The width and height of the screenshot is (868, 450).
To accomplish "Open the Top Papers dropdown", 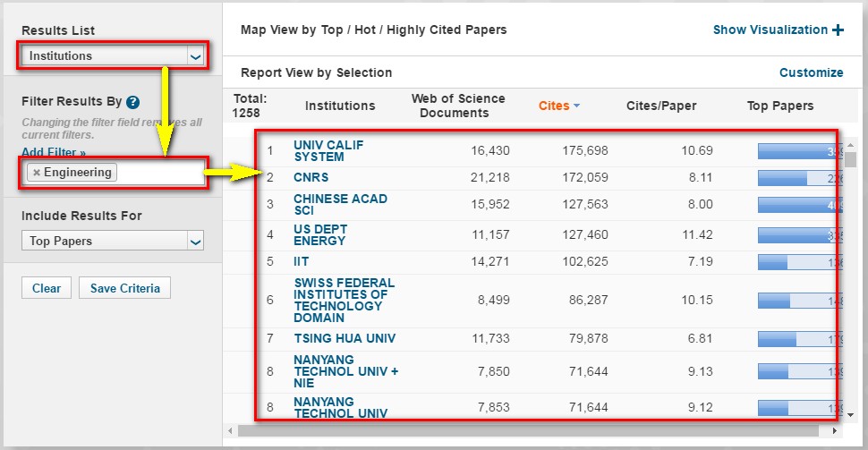I will click(113, 241).
